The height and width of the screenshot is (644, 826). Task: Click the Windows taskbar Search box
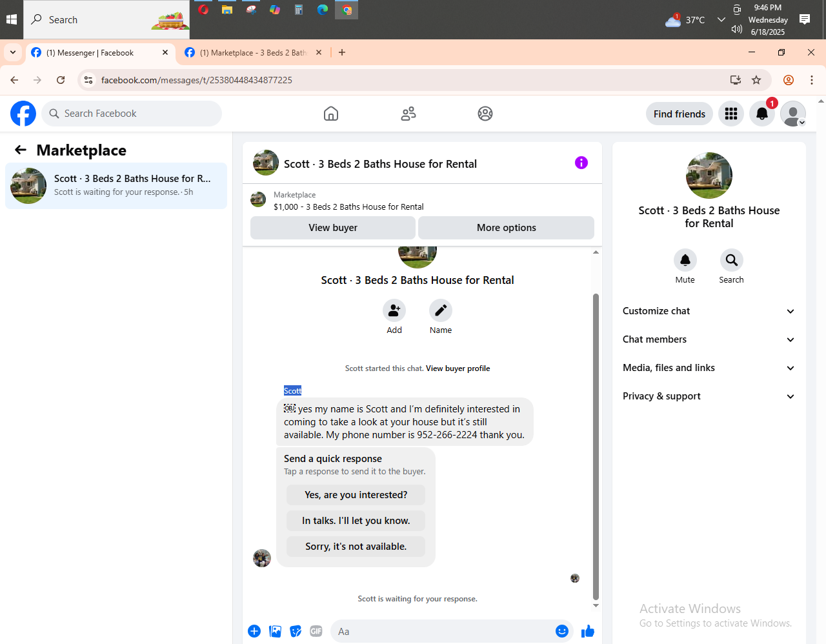[106, 19]
